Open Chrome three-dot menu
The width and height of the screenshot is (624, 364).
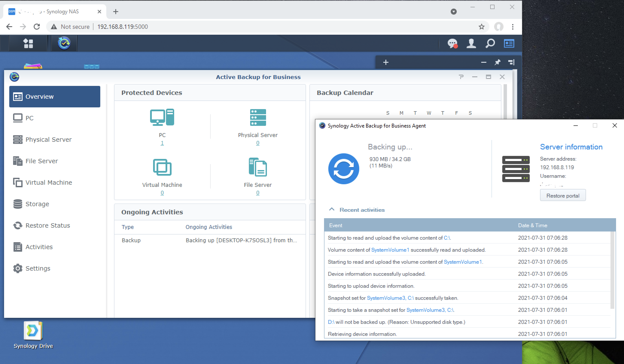513,27
